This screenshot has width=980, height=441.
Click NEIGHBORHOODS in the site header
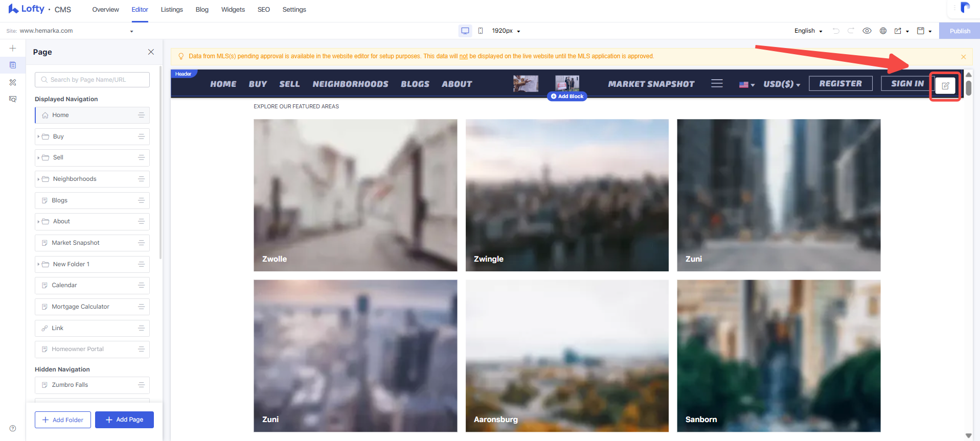click(350, 84)
